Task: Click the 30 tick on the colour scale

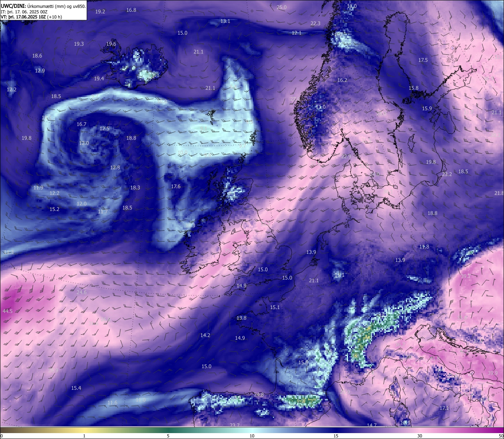Action: (x=420, y=436)
